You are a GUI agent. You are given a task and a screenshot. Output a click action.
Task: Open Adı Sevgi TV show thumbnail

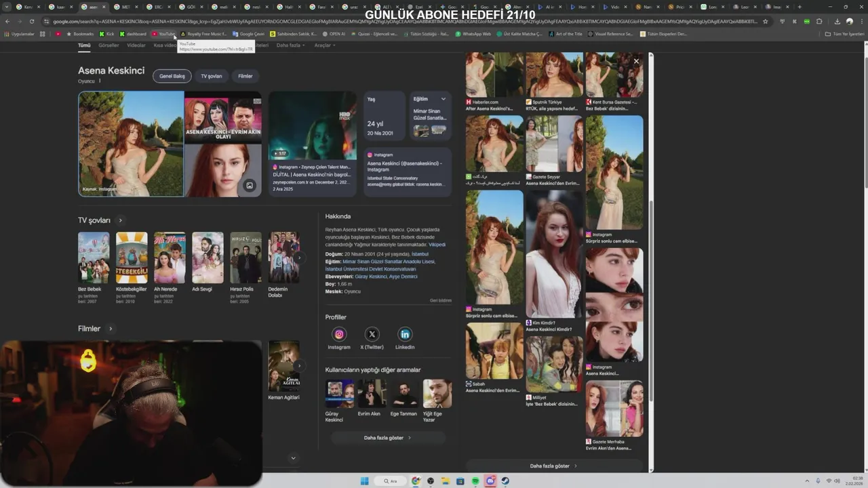click(x=208, y=258)
